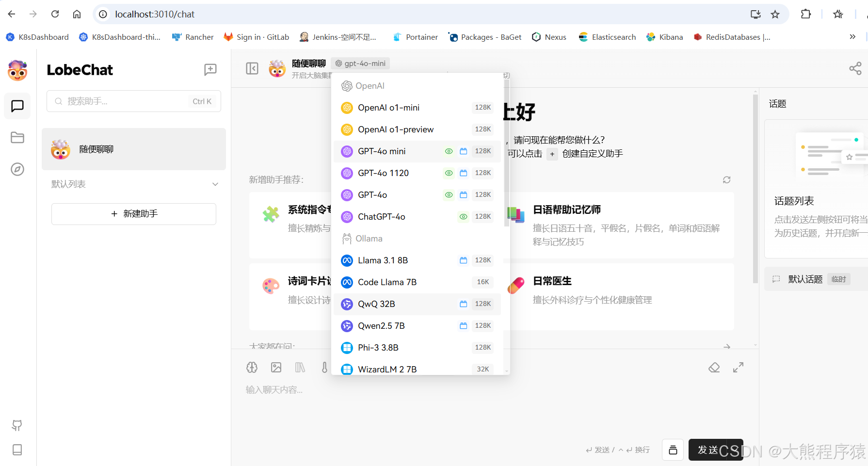Click function call icon on Qwen2.5 7B row
This screenshot has height=466, width=868.
tap(464, 326)
